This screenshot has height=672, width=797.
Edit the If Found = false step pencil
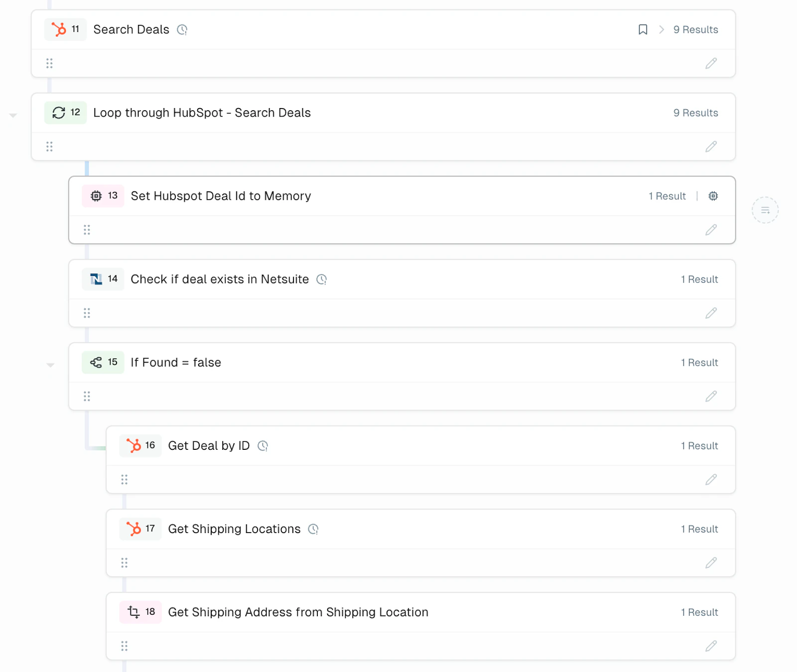(711, 396)
